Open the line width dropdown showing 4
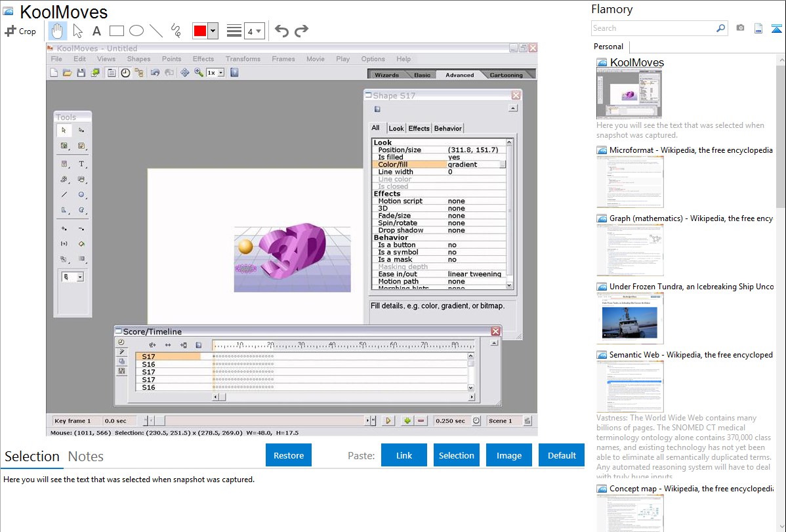Image resolution: width=786 pixels, height=532 pixels. (x=254, y=31)
